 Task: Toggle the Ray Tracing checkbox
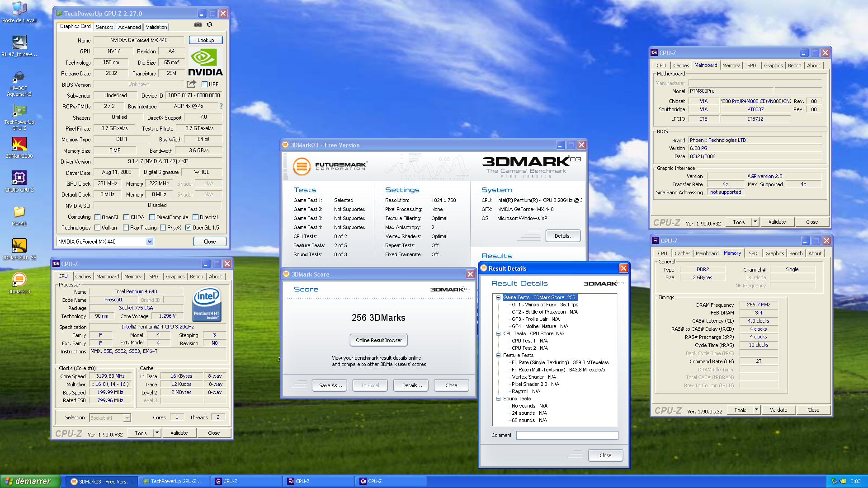coord(126,228)
